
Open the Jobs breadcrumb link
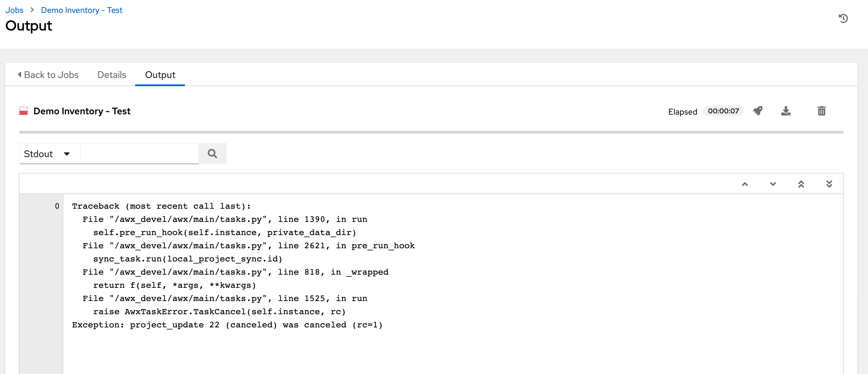(x=14, y=10)
